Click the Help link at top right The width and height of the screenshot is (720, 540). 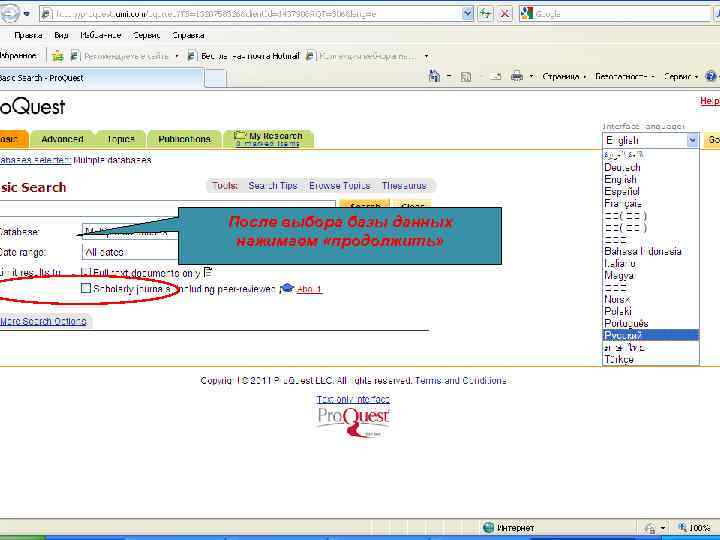(709, 101)
